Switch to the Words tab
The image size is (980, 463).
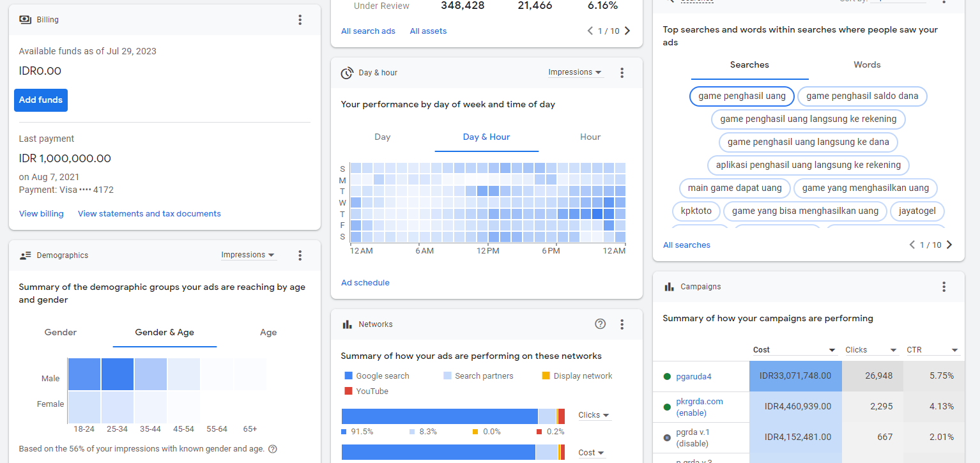click(x=867, y=65)
